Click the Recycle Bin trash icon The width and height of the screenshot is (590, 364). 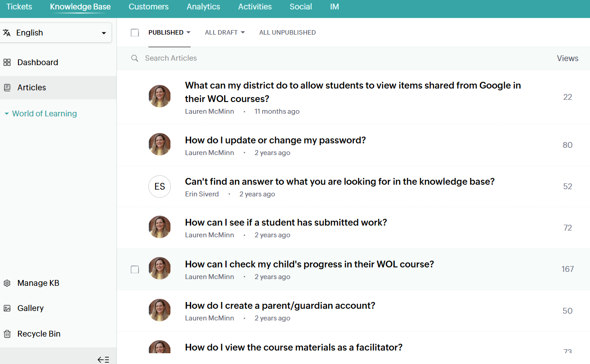7,334
